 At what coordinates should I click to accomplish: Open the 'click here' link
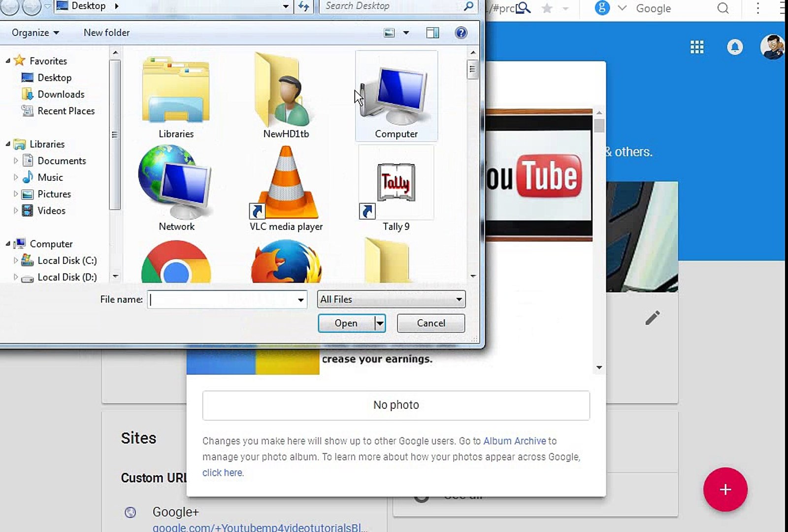click(x=223, y=472)
